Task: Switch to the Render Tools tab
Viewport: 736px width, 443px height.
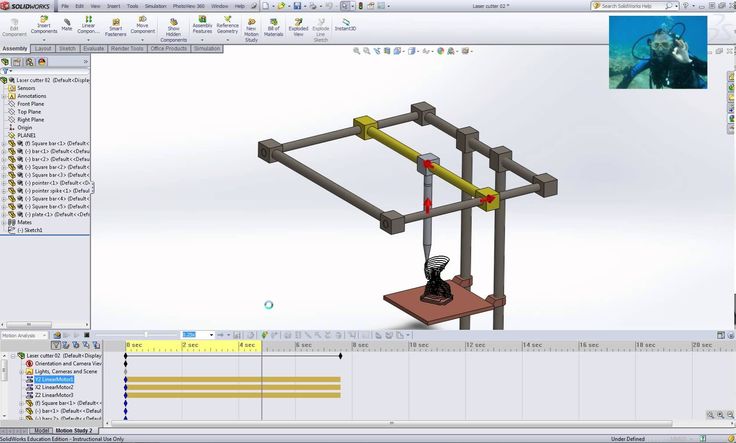Action: click(x=127, y=48)
